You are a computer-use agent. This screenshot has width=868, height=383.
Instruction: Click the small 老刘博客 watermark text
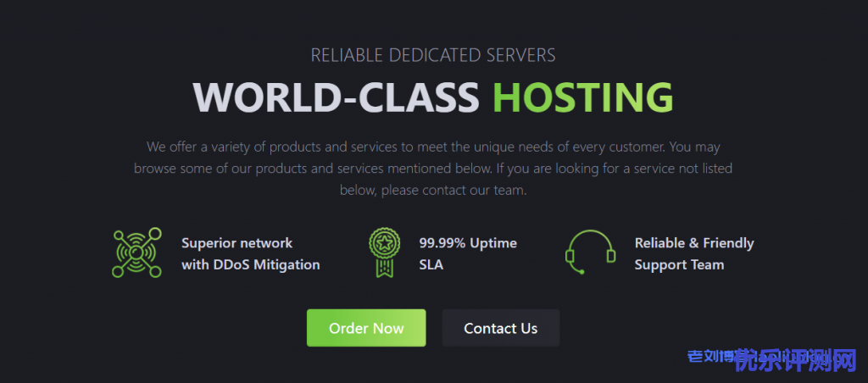[x=709, y=356]
